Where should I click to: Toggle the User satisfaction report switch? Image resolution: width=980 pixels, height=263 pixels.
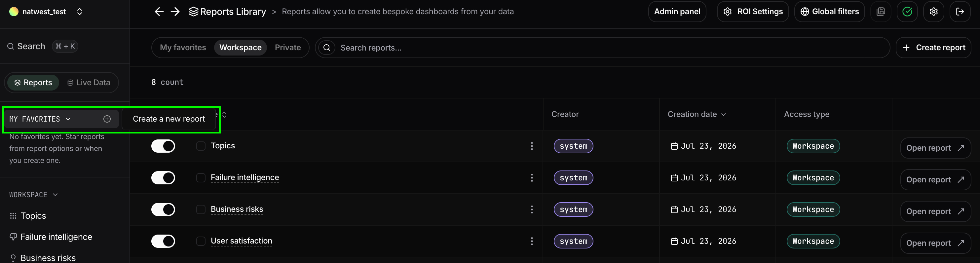tap(163, 241)
